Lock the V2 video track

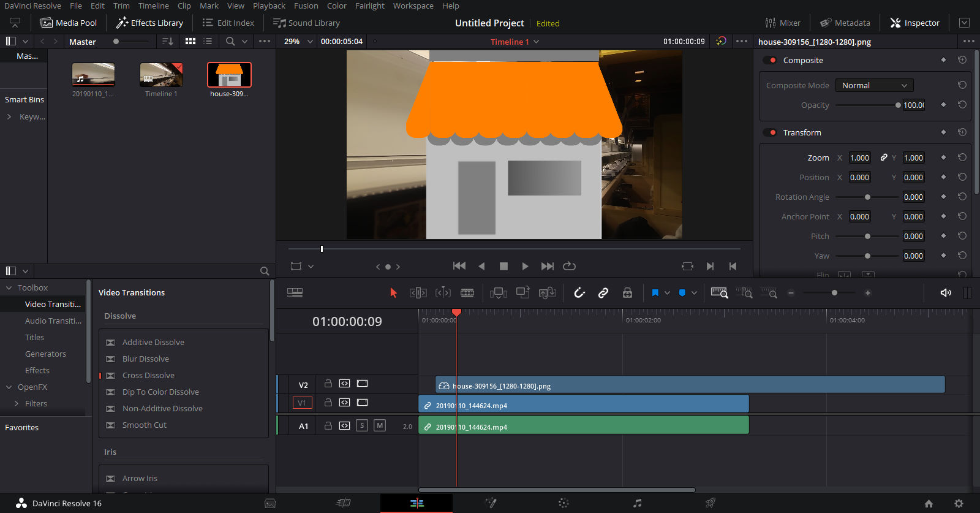coord(328,384)
